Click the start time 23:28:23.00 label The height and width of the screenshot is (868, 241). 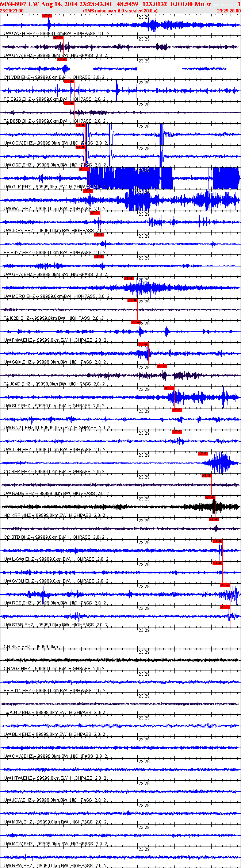coord(12,11)
